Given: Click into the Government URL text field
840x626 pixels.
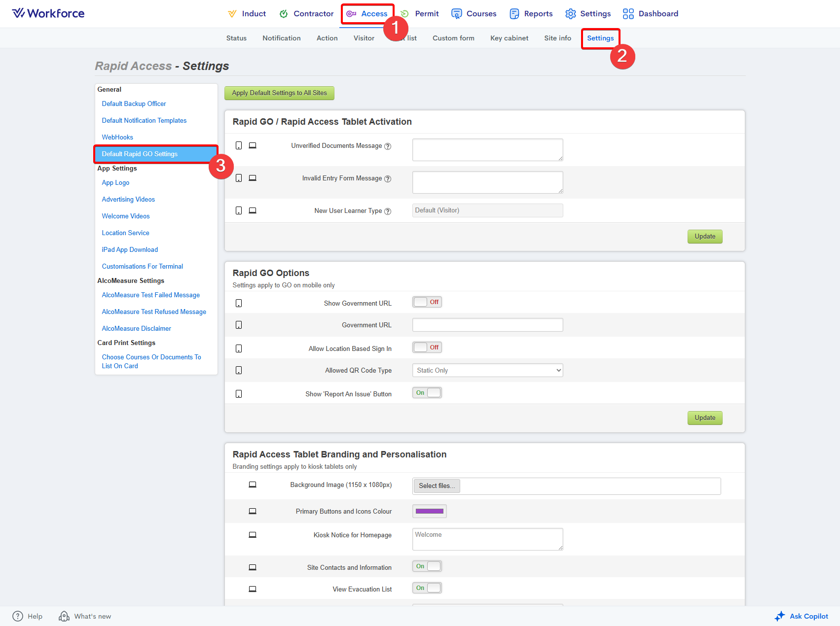Looking at the screenshot, I should tap(487, 325).
